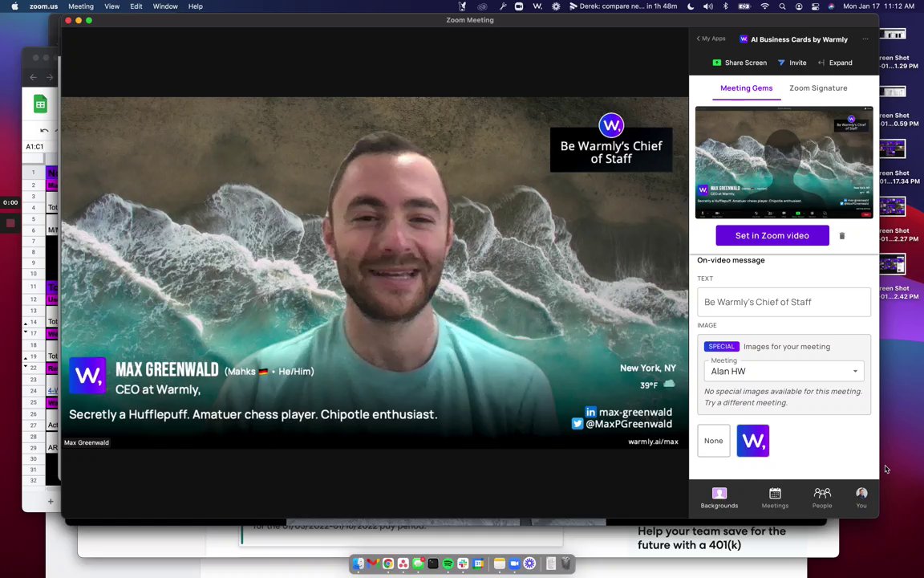Click the Derek: compare upcoming meeting item
Image resolution: width=924 pixels, height=578 pixels.
(x=623, y=6)
